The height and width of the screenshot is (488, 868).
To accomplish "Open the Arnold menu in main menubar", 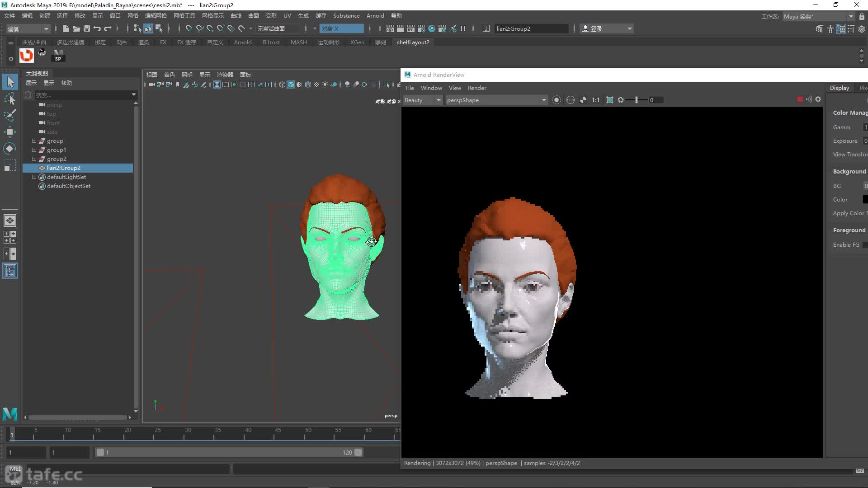I will (x=375, y=15).
